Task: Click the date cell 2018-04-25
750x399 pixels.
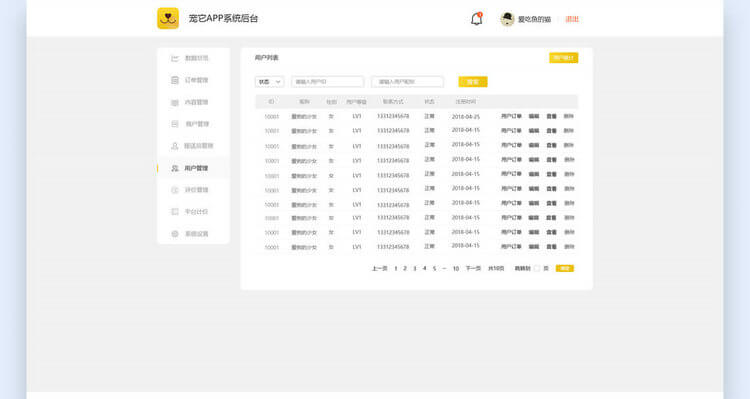Action: pyautogui.click(x=465, y=117)
